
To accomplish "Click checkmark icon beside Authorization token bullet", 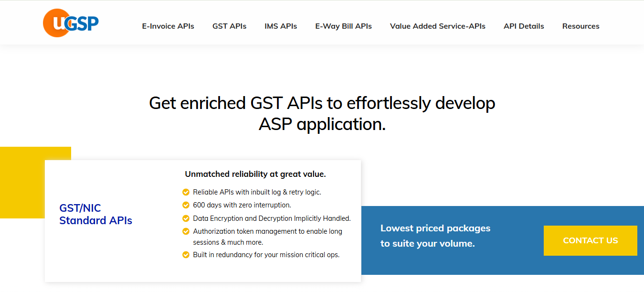I will pyautogui.click(x=186, y=231).
